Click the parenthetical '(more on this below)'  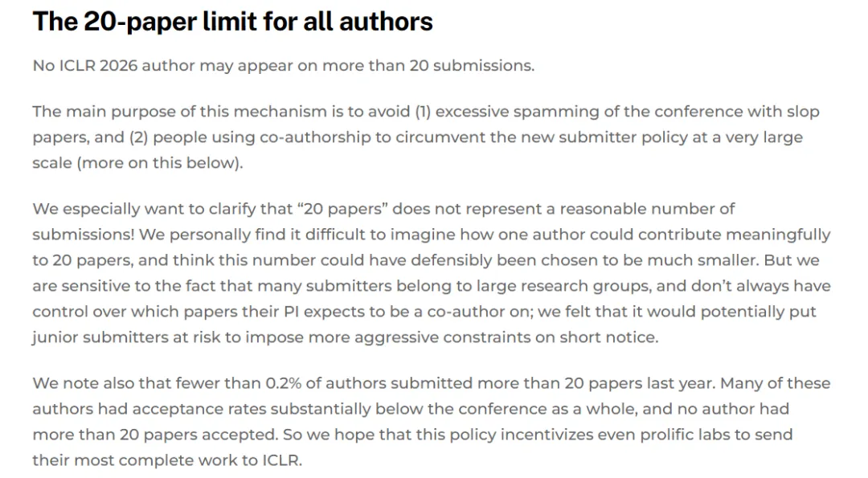pos(158,163)
